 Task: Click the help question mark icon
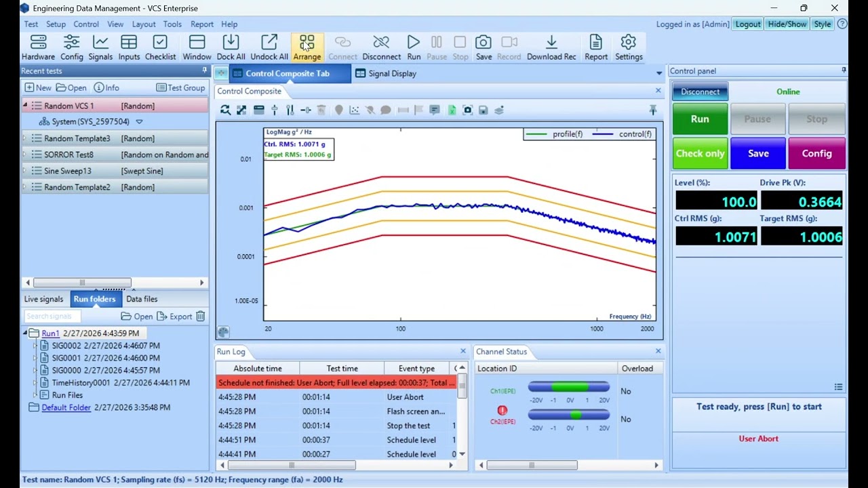click(x=842, y=24)
